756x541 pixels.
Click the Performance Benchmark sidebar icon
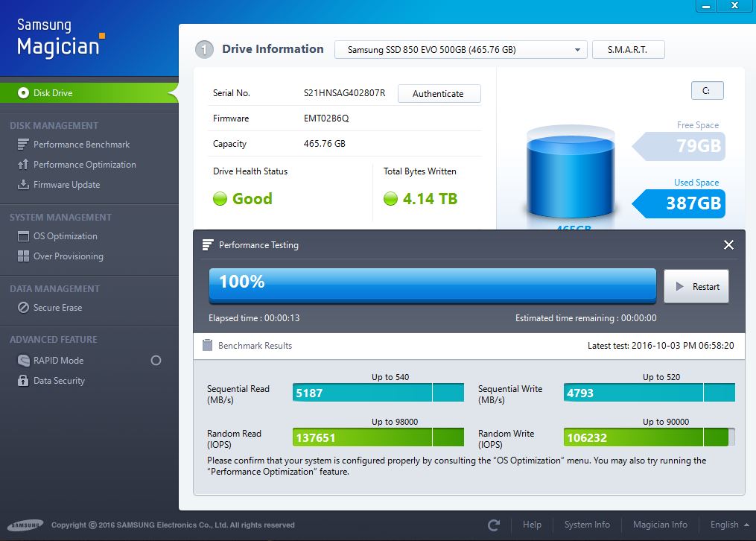(22, 145)
